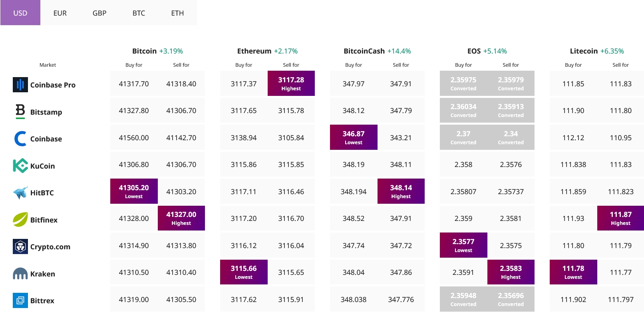This screenshot has height=312, width=644.
Task: Select Bitfinex highest Litecoin sell 111.87
Action: (x=621, y=218)
